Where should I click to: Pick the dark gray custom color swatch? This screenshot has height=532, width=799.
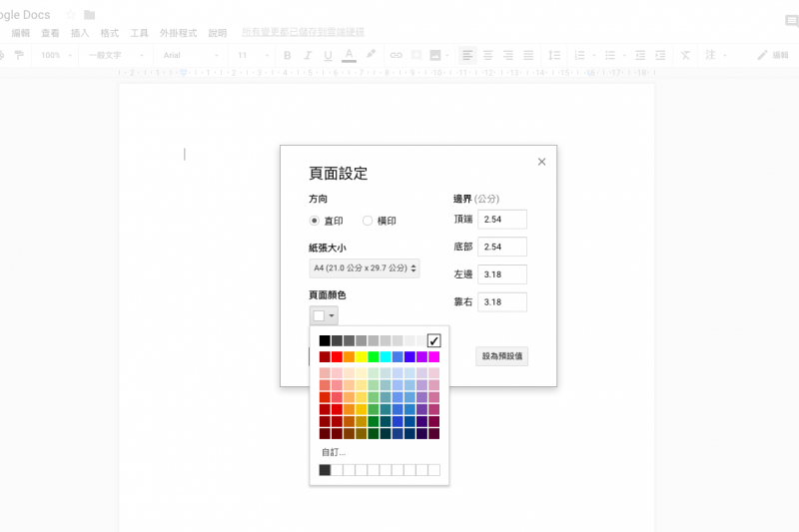point(325,470)
